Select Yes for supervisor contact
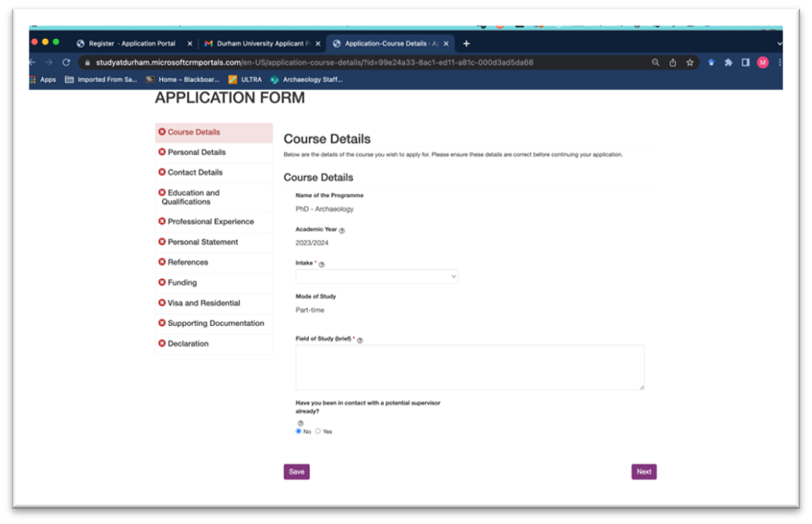812x524 pixels. click(318, 431)
